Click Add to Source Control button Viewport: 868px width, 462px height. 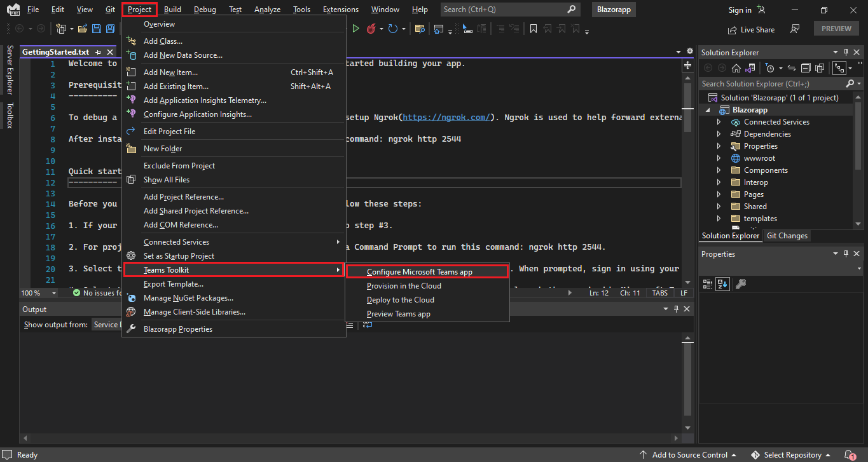tap(689, 455)
